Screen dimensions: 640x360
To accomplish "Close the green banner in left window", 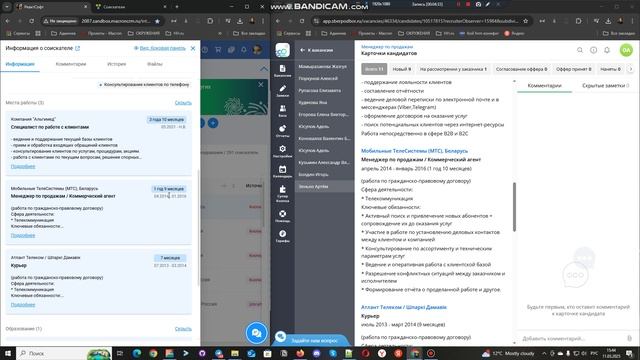I will (261, 84).
